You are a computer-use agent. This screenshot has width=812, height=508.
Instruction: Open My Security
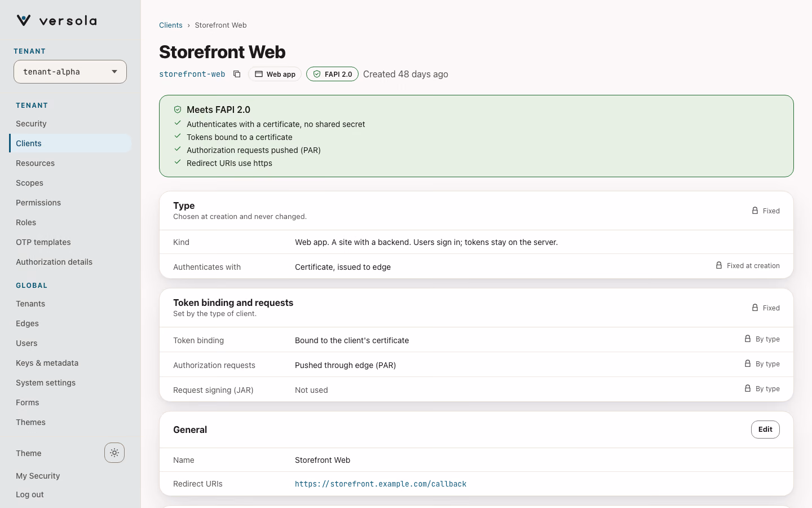tap(38, 476)
